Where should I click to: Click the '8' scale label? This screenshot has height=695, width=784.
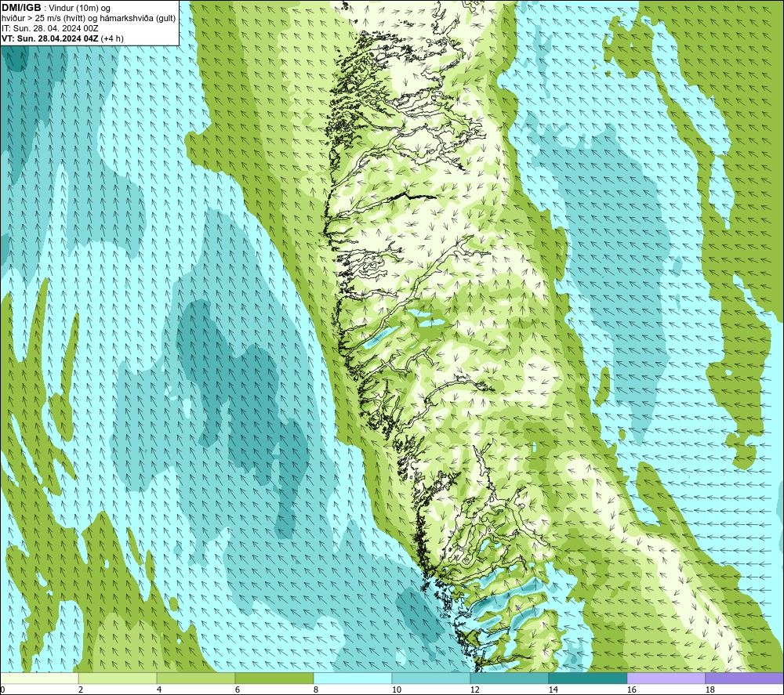tap(316, 690)
